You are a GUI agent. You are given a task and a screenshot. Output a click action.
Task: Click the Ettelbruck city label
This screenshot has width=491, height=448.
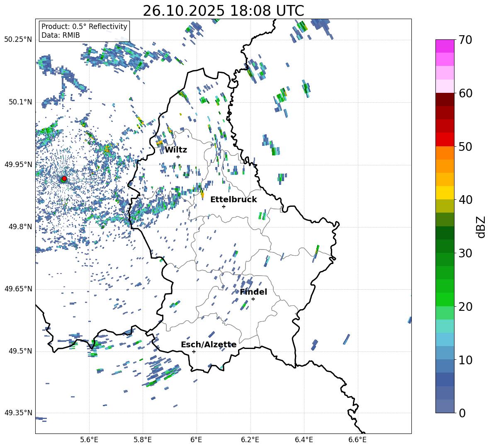[x=233, y=199]
